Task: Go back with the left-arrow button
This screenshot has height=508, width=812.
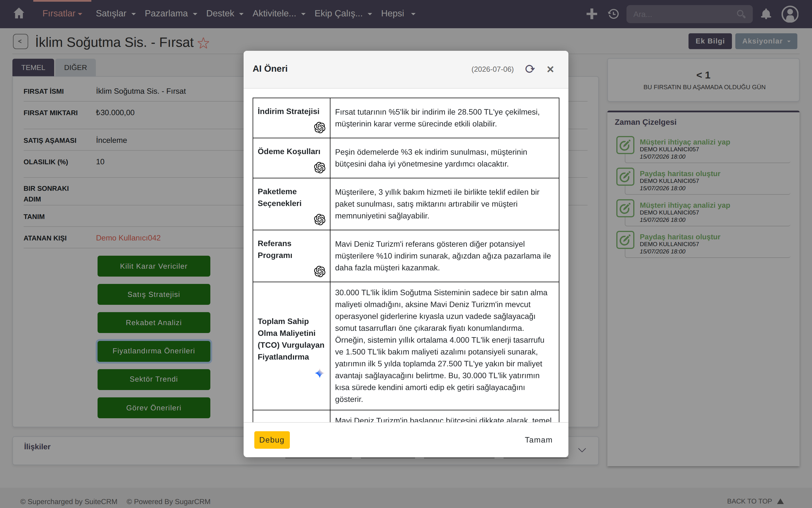Action: coord(20,41)
